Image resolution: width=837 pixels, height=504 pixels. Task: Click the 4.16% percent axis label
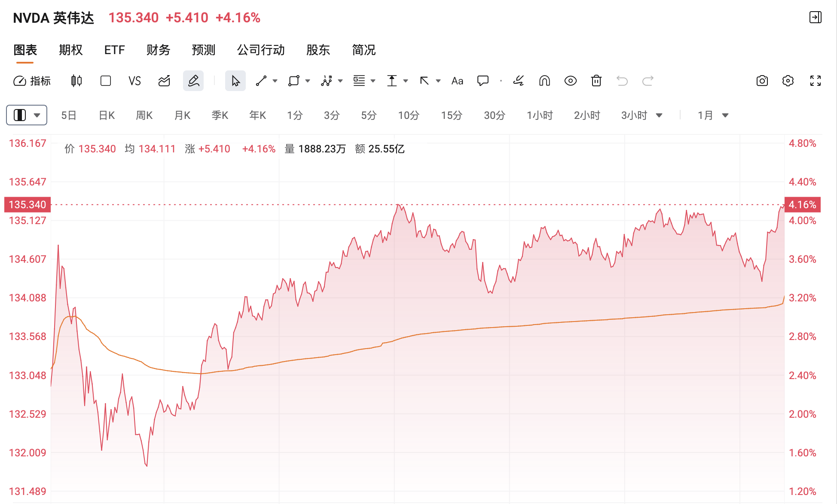(x=802, y=204)
